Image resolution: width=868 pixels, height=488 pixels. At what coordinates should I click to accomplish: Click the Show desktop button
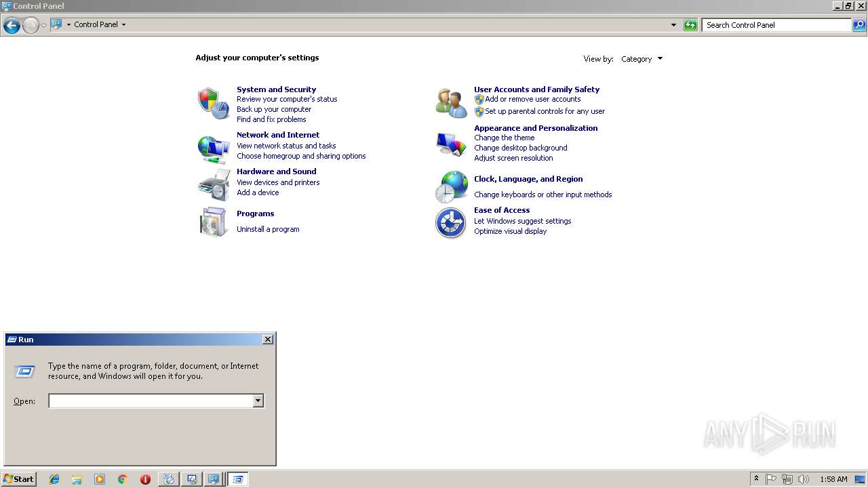tap(861, 479)
